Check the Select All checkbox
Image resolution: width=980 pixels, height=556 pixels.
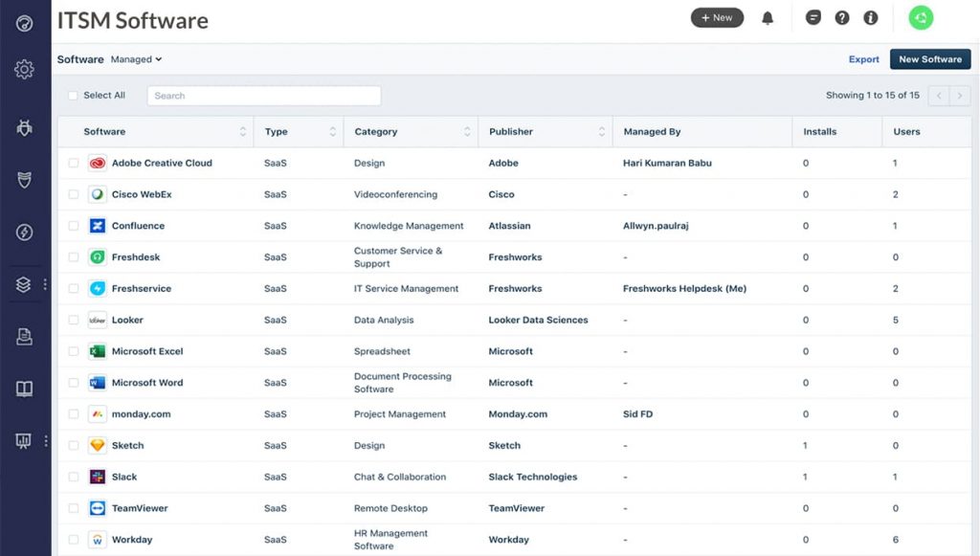(73, 96)
